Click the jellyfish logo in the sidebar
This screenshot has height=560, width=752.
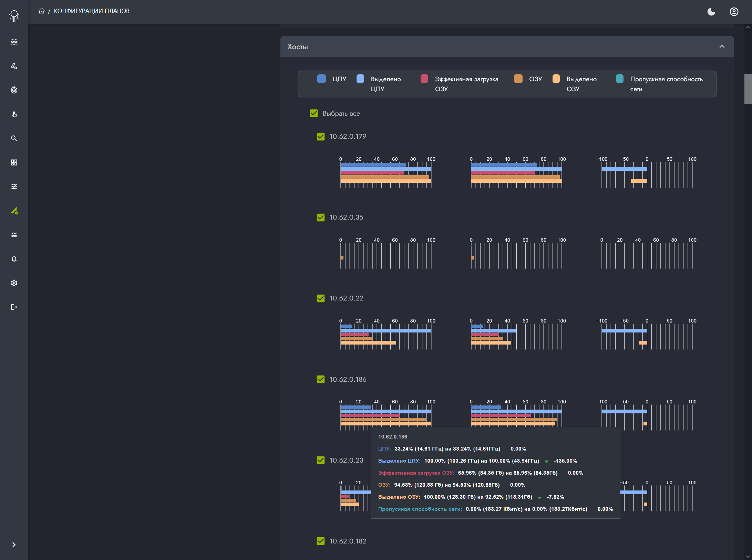click(x=14, y=16)
